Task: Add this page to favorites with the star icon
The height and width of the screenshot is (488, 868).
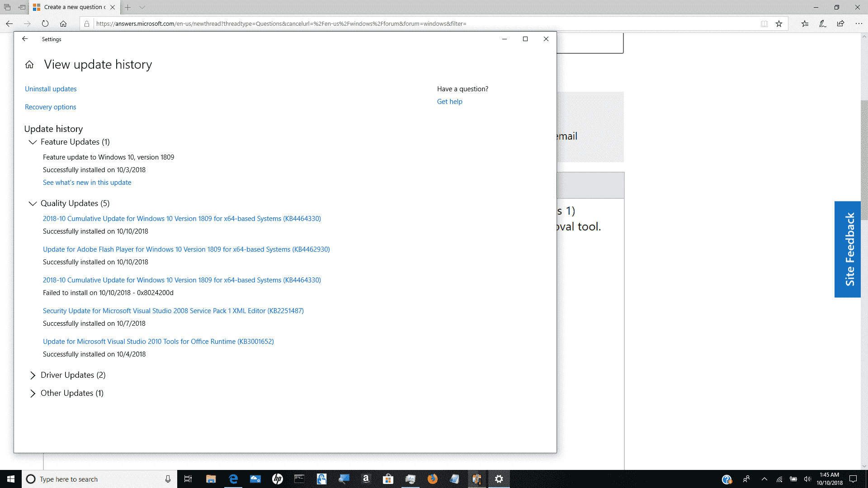Action: click(x=779, y=23)
